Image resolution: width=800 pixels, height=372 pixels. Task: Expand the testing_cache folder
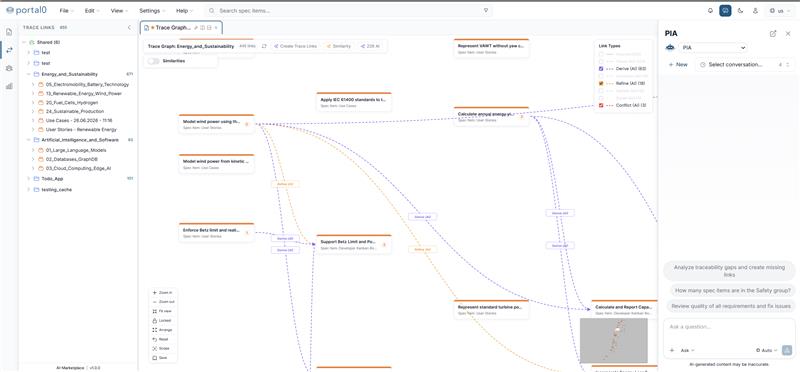tap(29, 189)
